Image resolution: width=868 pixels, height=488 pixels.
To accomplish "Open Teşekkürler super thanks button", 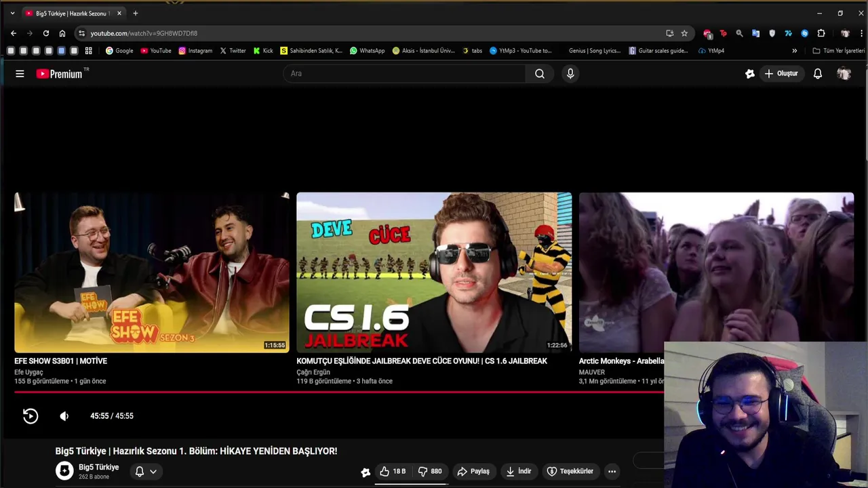I will tap(570, 471).
